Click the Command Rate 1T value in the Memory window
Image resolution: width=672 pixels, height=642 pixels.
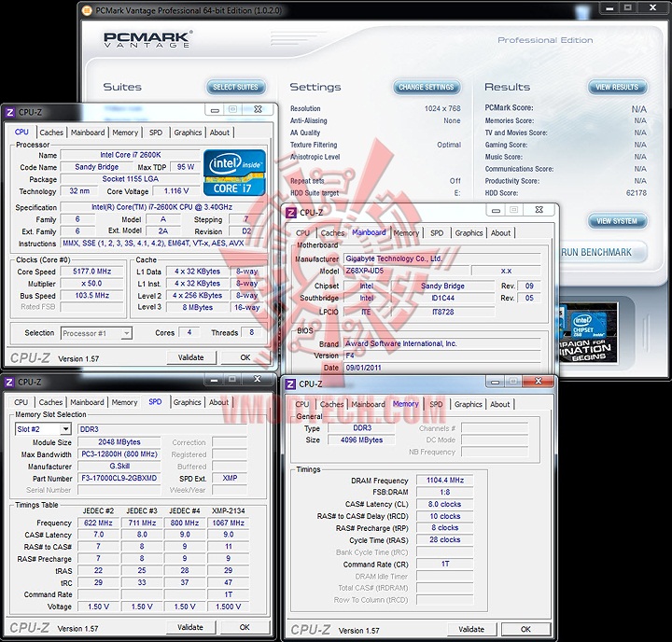tap(445, 564)
